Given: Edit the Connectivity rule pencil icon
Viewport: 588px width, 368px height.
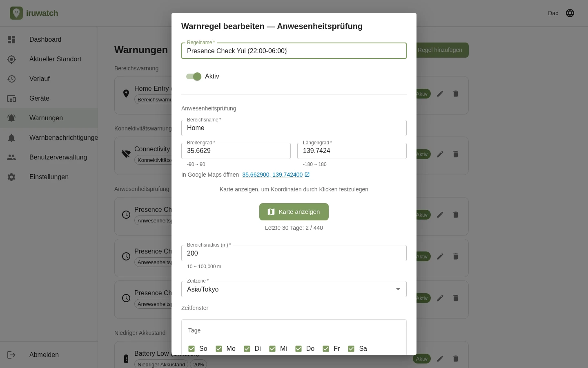Looking at the screenshot, I should (440, 154).
